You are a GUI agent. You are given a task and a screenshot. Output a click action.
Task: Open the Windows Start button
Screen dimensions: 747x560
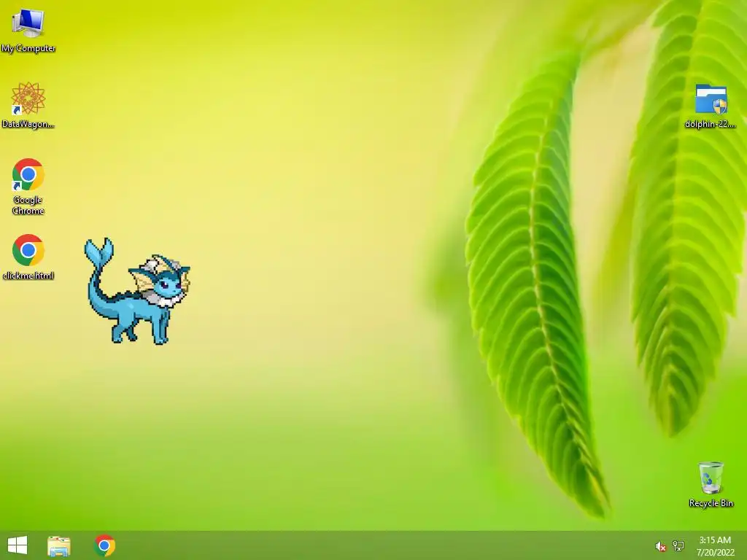pos(18,545)
